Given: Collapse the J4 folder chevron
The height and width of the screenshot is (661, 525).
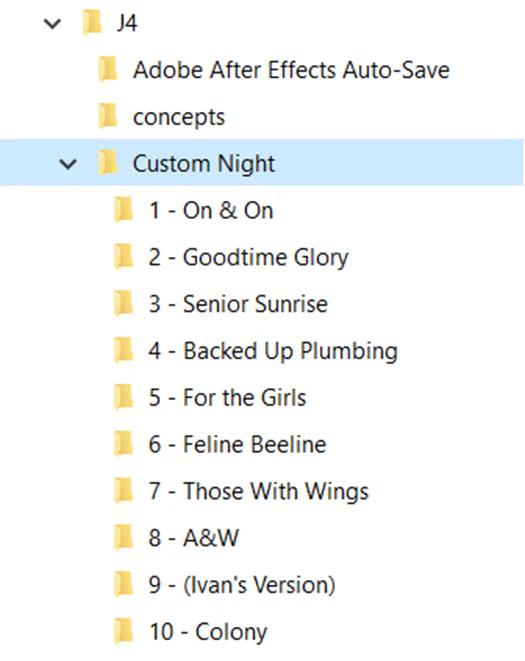Looking at the screenshot, I should tap(53, 24).
